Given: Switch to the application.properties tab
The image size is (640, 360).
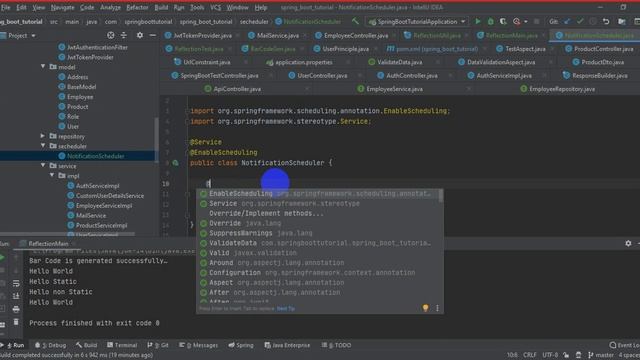Looking at the screenshot, I should (x=304, y=62).
